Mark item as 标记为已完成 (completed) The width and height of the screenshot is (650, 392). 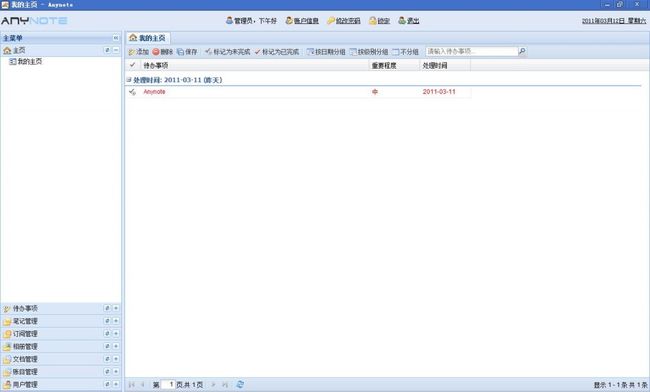point(276,52)
